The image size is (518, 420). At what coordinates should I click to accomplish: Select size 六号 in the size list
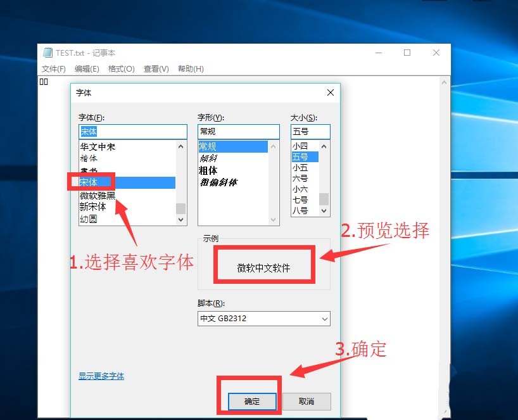pyautogui.click(x=301, y=178)
